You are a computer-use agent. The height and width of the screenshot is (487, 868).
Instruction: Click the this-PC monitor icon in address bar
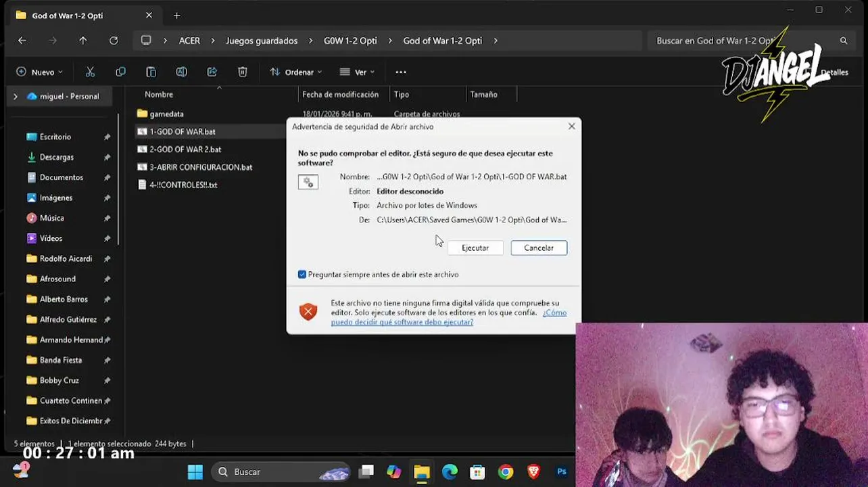(x=146, y=41)
